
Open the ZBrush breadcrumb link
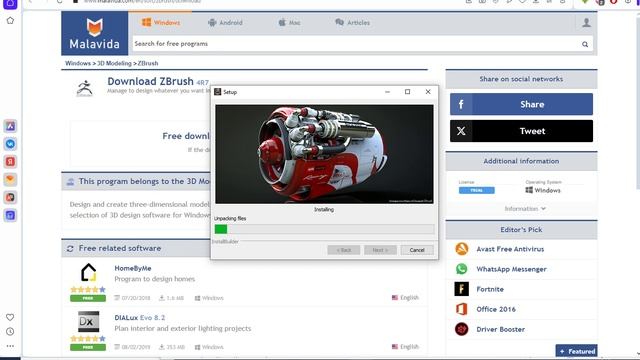148,63
